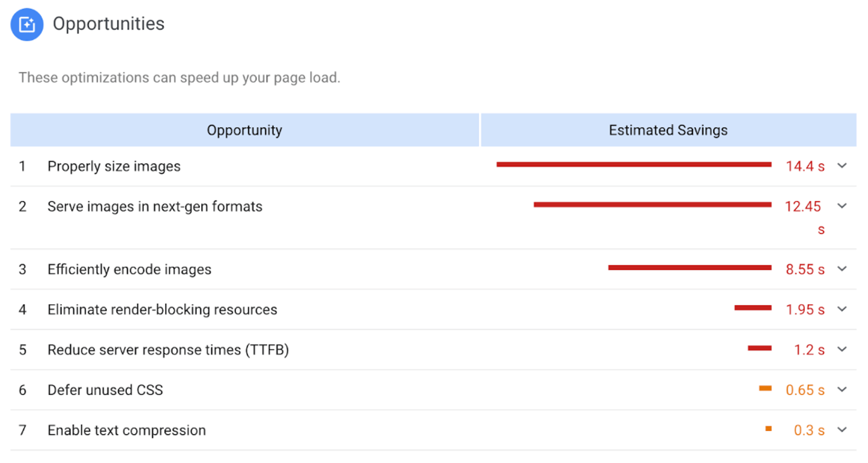Expand the Defer unused CSS opportunity

(x=842, y=389)
